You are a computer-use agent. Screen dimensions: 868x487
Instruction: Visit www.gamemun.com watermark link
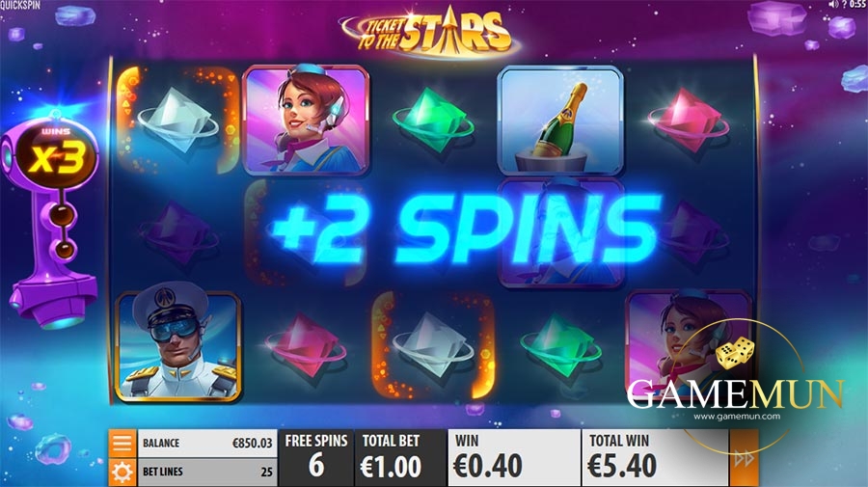point(737,417)
